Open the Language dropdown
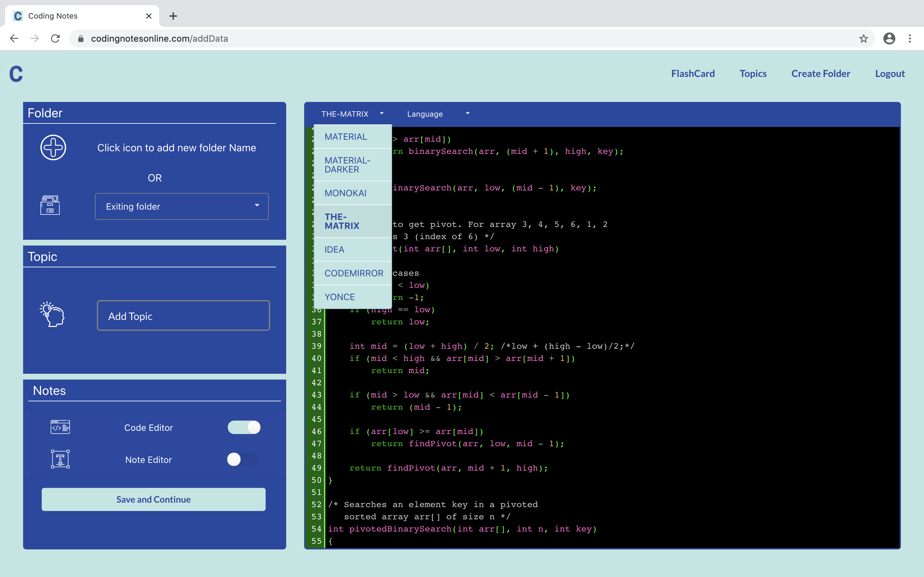924x577 pixels. [x=437, y=114]
